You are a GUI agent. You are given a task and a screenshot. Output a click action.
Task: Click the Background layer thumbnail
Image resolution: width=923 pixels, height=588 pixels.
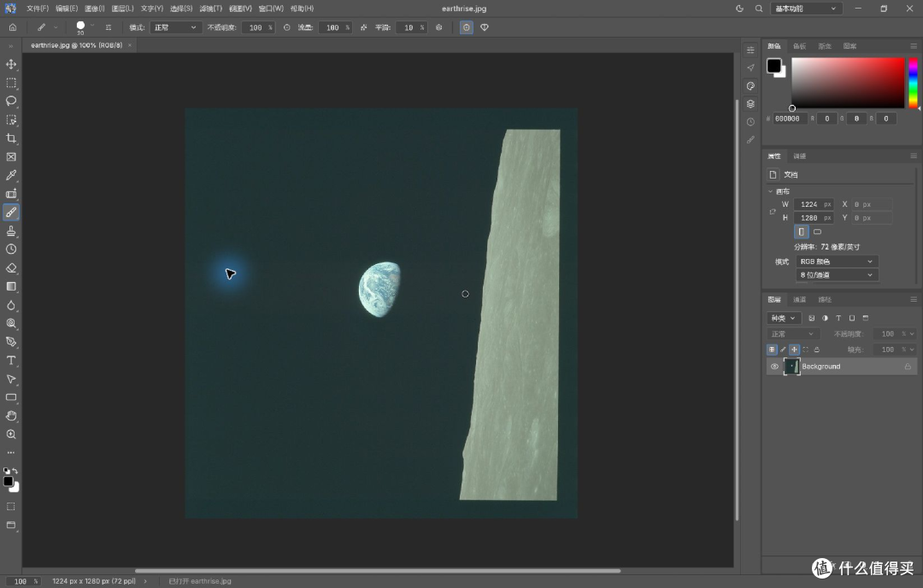pyautogui.click(x=791, y=367)
